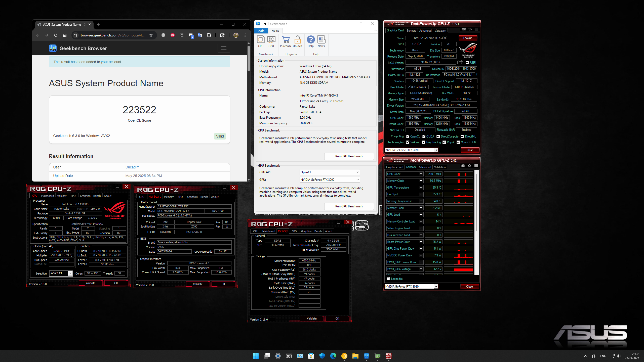Open Microsoft Edge from the taskbar

(x=333, y=356)
